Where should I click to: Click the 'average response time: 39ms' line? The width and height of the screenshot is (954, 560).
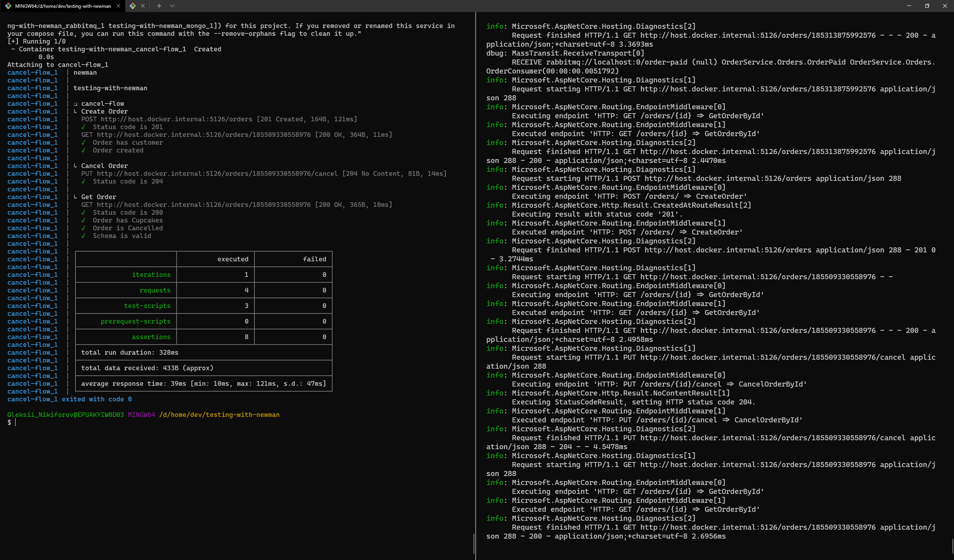tap(203, 383)
